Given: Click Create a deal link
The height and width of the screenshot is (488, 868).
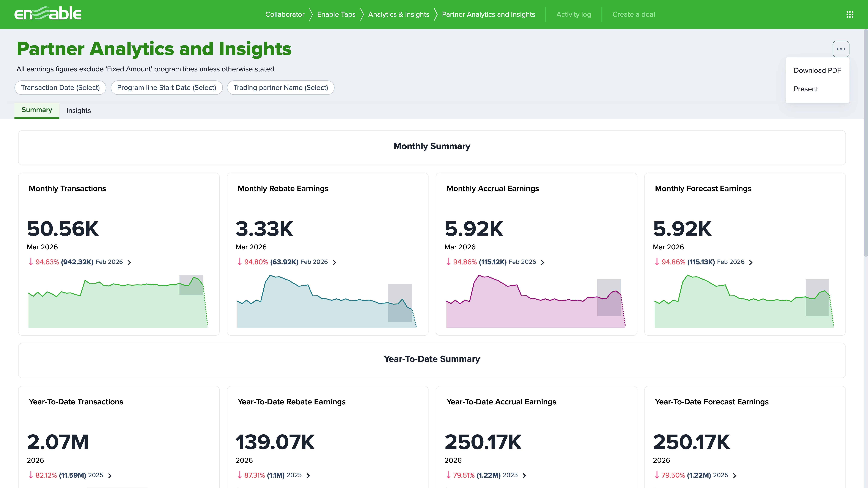Looking at the screenshot, I should coord(634,14).
